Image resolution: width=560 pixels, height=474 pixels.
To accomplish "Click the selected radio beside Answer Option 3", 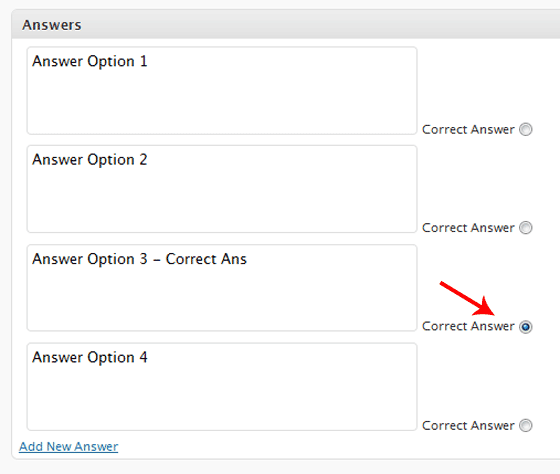I will tap(525, 326).
